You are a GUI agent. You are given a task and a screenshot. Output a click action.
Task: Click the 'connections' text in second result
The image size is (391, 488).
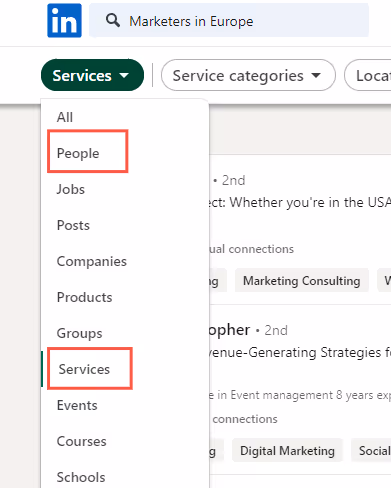pos(245,419)
